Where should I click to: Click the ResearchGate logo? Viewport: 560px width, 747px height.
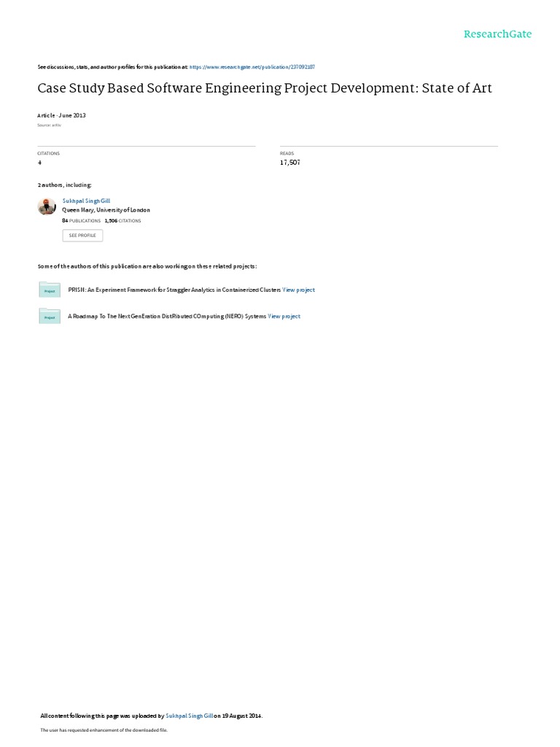(497, 34)
